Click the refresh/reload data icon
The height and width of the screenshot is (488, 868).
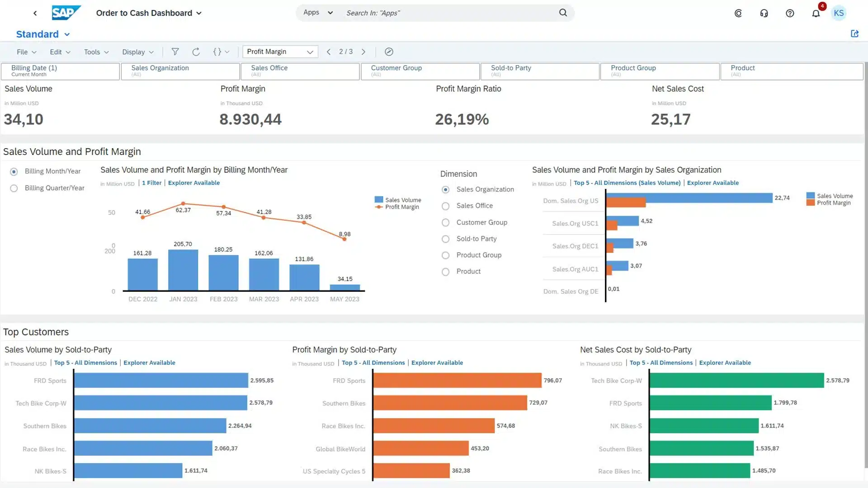point(196,51)
